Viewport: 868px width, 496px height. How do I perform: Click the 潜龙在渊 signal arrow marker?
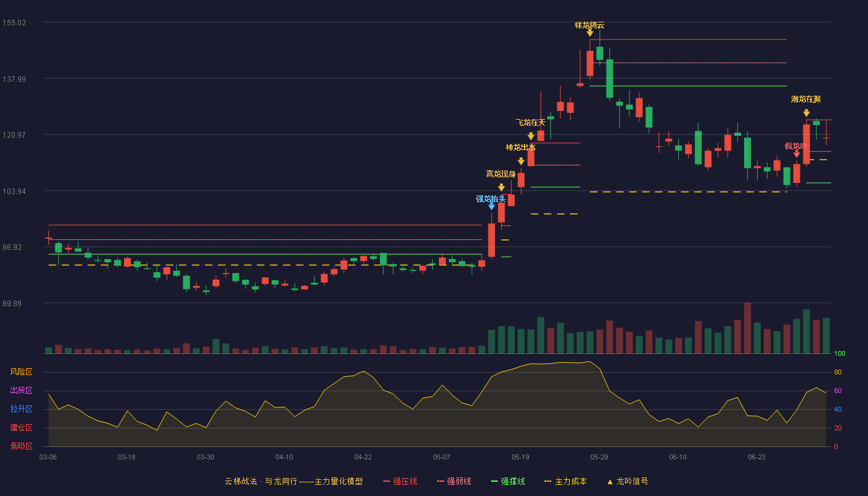806,113
